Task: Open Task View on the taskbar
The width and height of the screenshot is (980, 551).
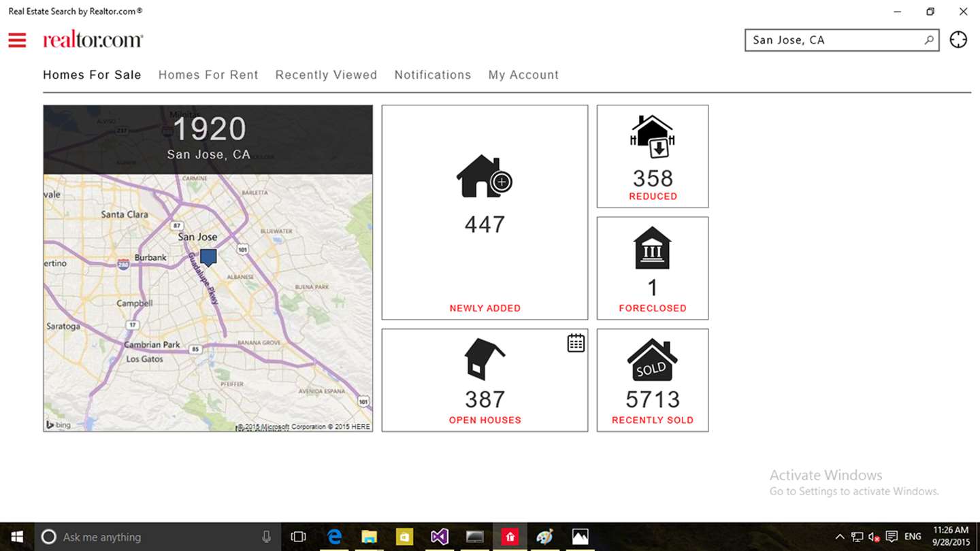Action: [298, 537]
